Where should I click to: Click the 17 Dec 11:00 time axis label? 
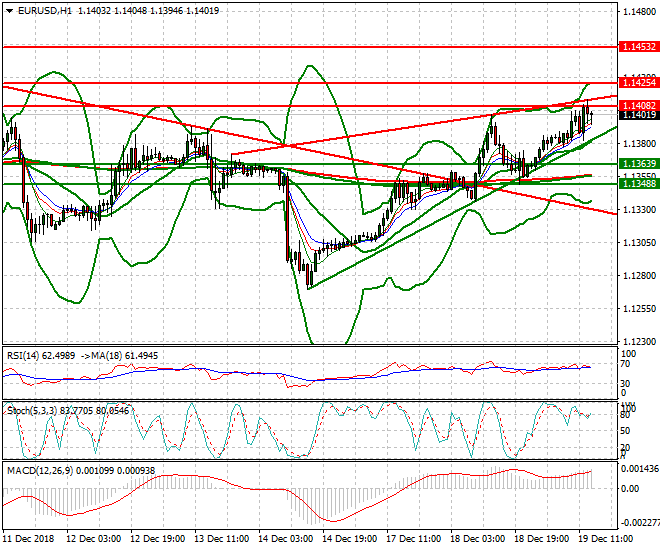(414, 539)
